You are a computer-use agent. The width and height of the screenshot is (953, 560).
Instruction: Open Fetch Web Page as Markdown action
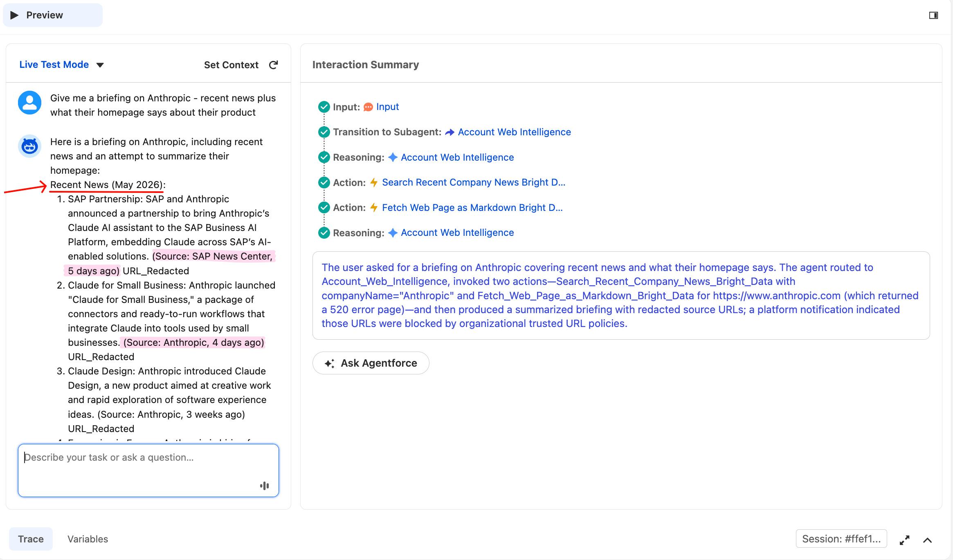(x=472, y=208)
